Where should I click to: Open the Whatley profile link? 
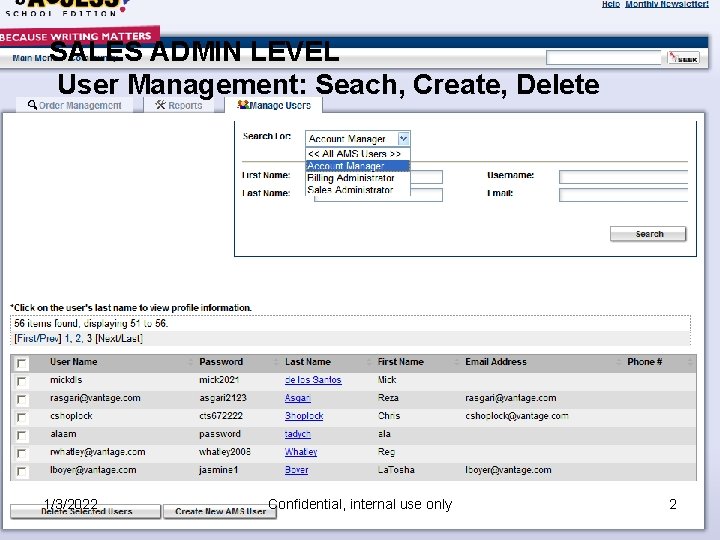301,452
